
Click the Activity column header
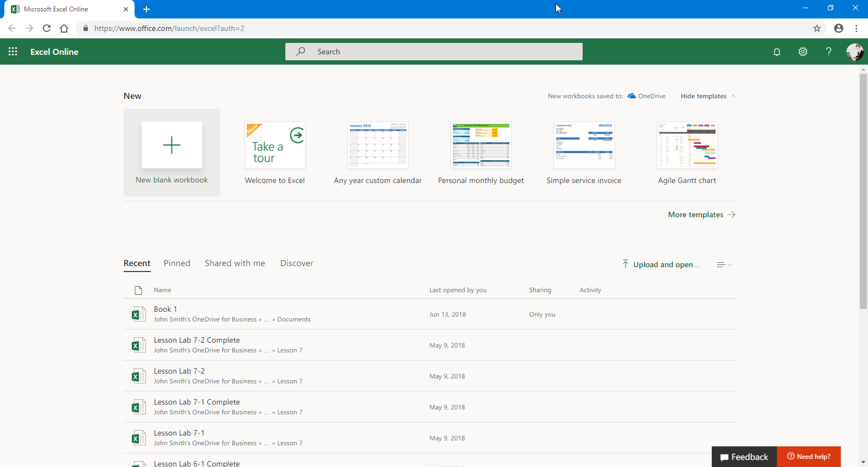point(590,290)
